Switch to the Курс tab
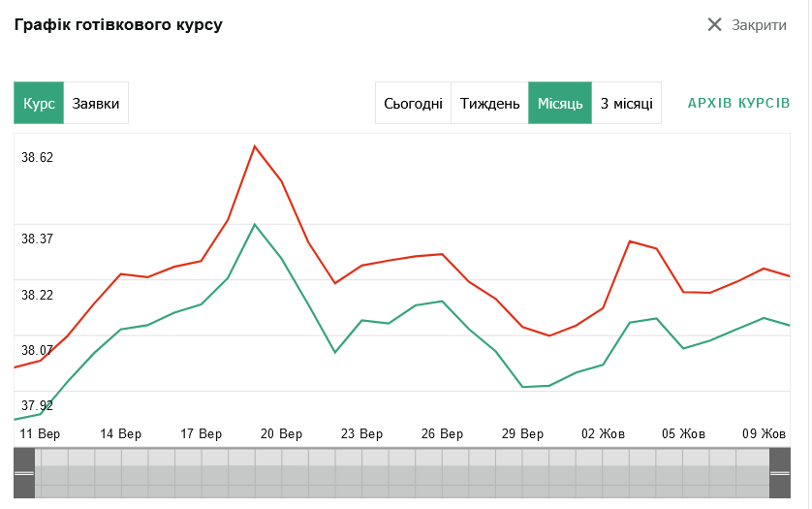 [39, 103]
